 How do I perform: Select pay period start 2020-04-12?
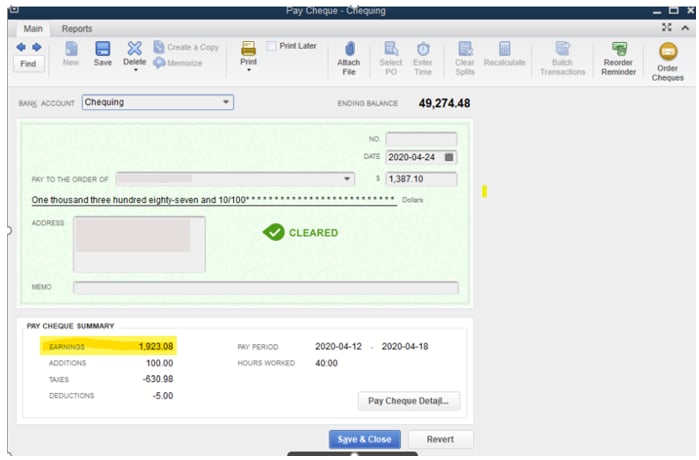(x=338, y=346)
